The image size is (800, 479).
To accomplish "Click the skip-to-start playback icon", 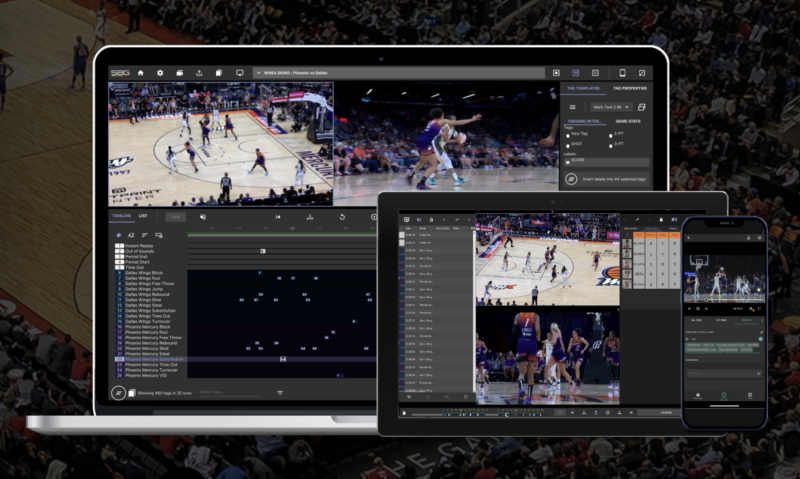I will point(278,216).
